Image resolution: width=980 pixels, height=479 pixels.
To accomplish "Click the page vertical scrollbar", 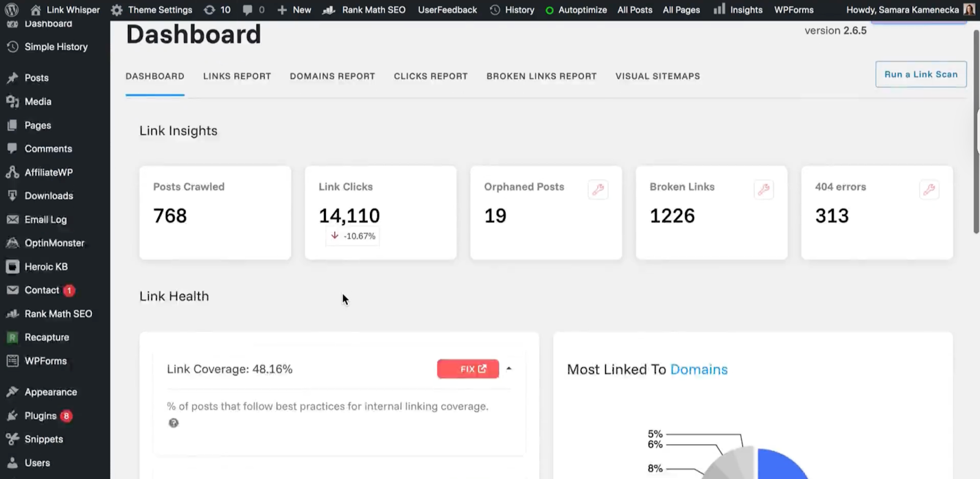I will (976, 131).
